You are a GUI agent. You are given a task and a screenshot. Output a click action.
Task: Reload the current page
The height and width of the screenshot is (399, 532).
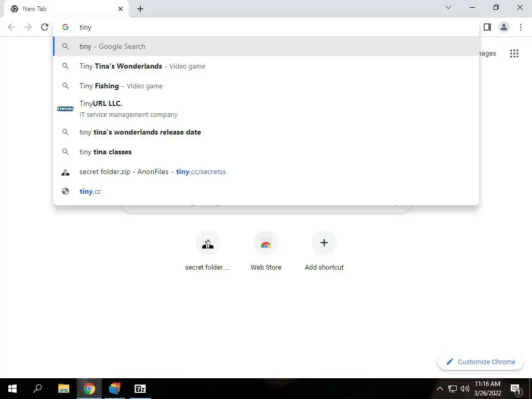click(x=45, y=27)
